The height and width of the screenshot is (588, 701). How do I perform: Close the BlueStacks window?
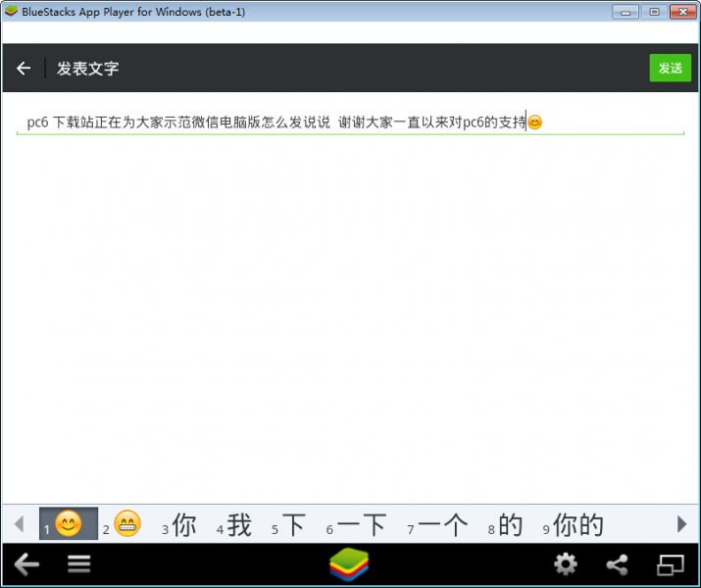[682, 12]
